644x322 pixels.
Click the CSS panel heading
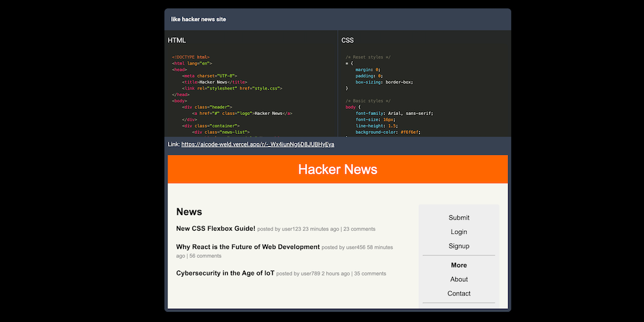coord(347,40)
